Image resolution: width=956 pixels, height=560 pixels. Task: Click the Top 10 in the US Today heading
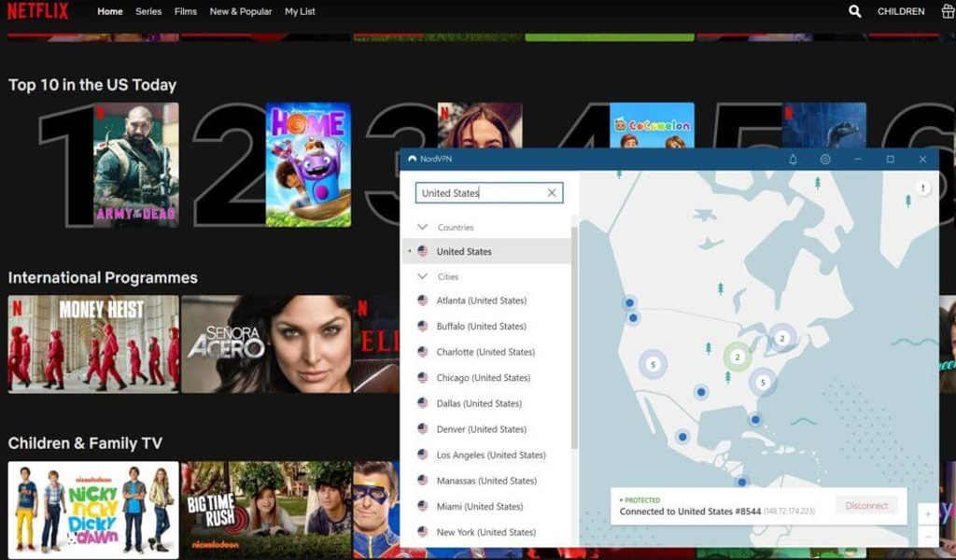92,85
